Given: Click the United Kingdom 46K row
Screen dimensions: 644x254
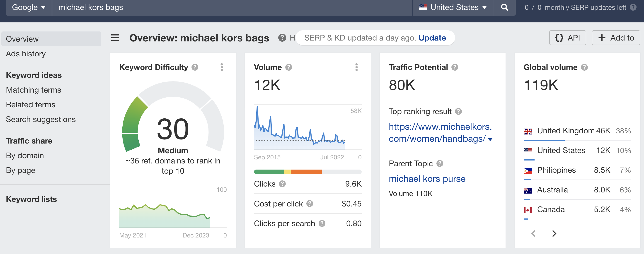Looking at the screenshot, I should 577,131.
